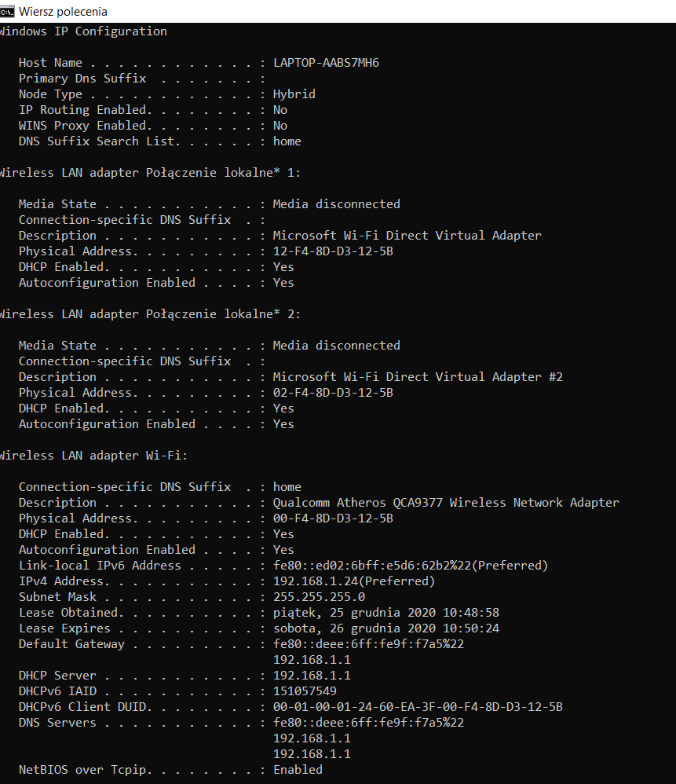Click the Qualcomm Atheros QCA9377 adapter description
The height and width of the screenshot is (784, 676).
446,503
